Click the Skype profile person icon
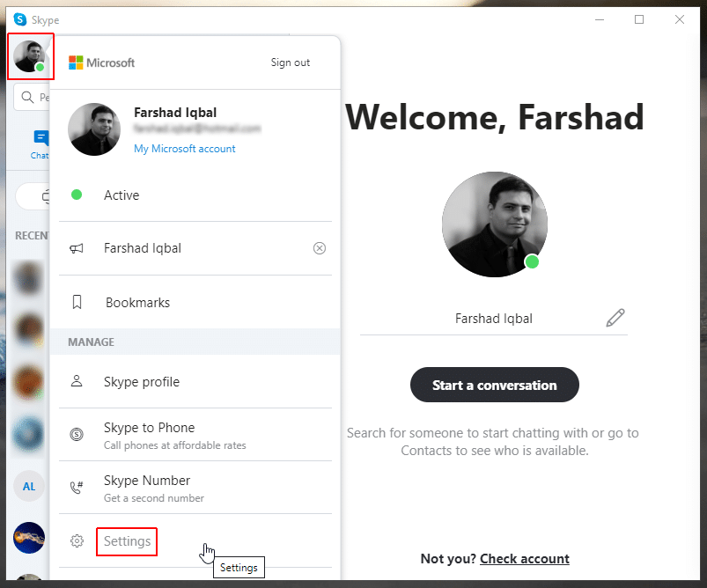707x588 pixels. point(77,382)
